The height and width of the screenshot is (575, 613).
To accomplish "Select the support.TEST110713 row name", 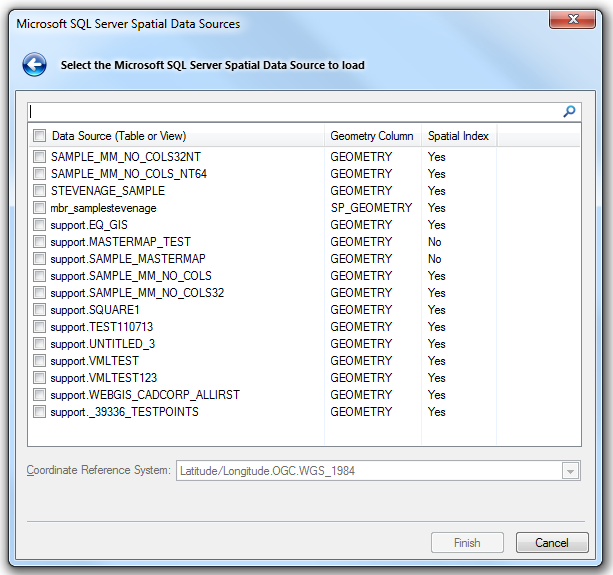I will coord(102,327).
